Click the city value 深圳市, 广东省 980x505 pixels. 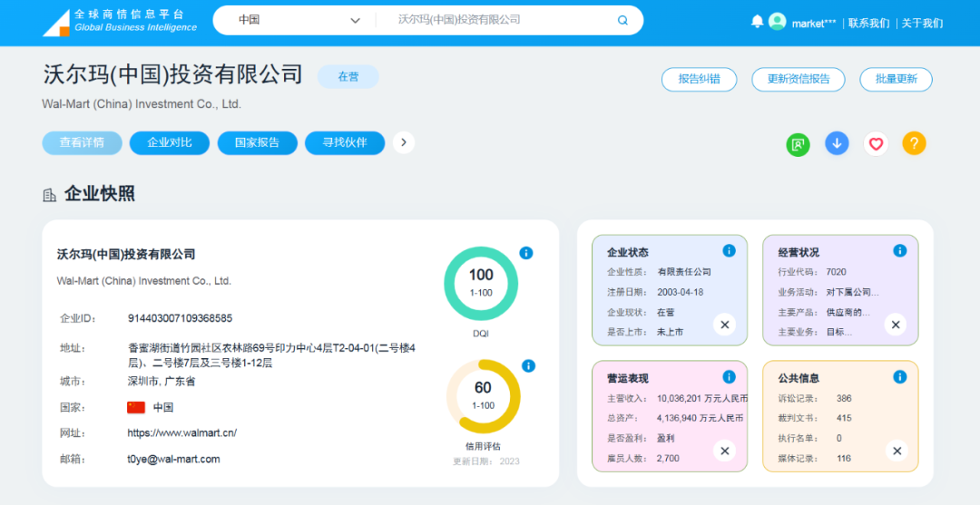point(162,382)
